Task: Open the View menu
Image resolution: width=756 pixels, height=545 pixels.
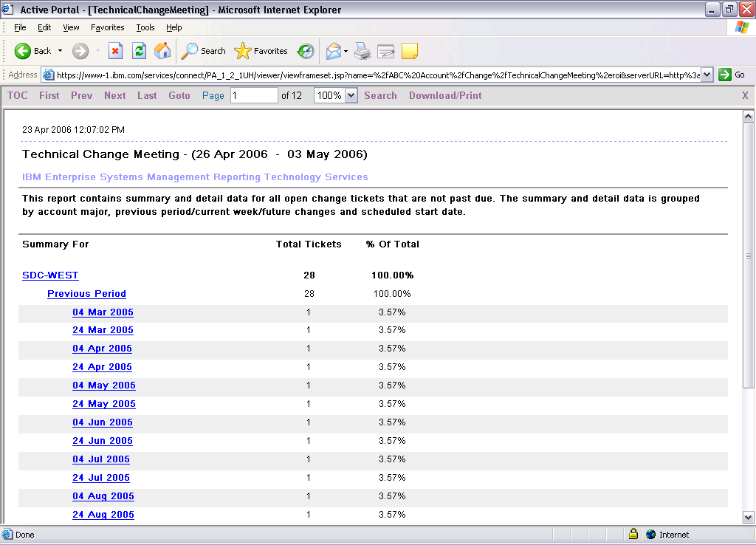Action: [71, 27]
